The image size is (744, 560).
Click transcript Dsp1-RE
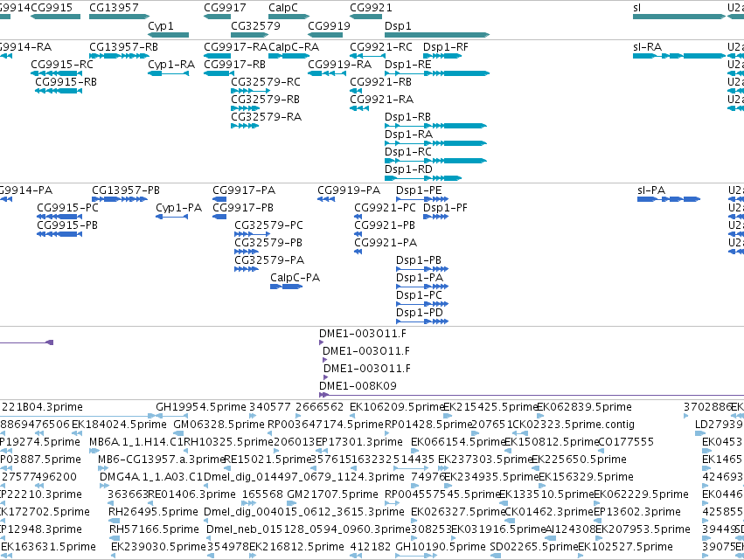437,73
